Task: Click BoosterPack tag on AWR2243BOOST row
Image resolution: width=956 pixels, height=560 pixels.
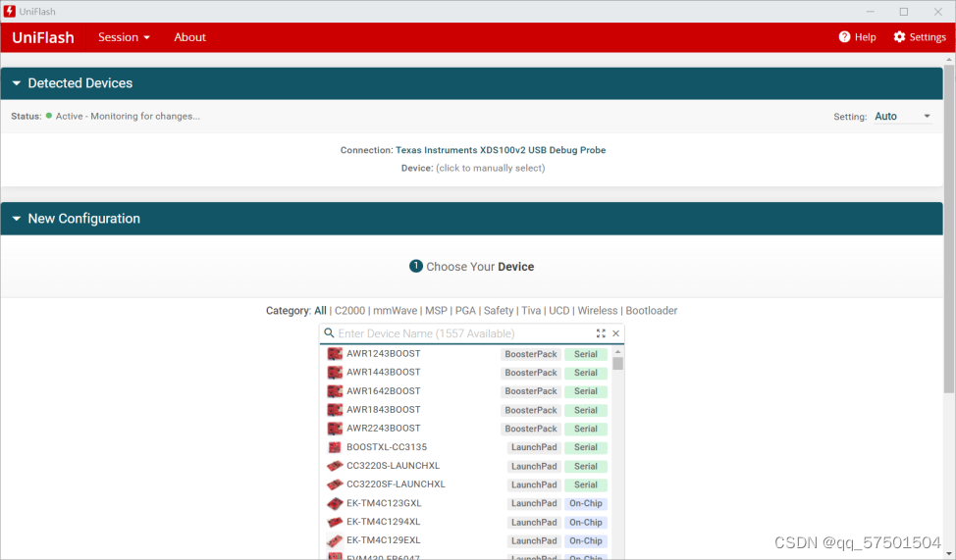Action: click(x=531, y=429)
